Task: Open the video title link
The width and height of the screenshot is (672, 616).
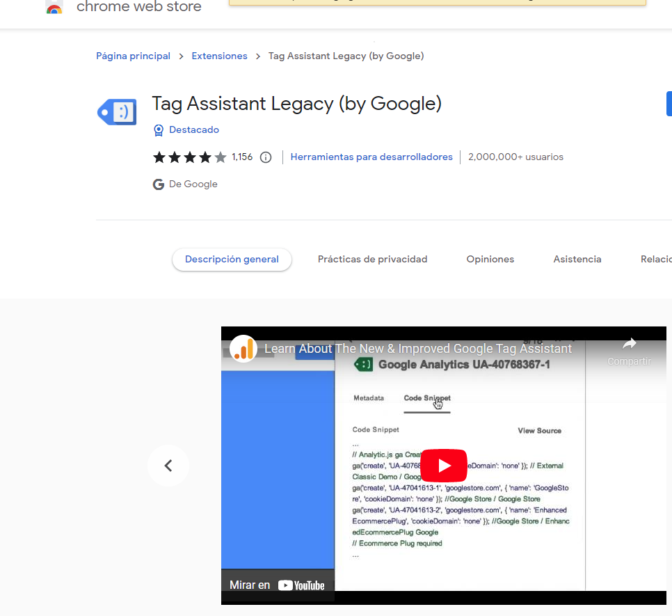Action: (418, 349)
